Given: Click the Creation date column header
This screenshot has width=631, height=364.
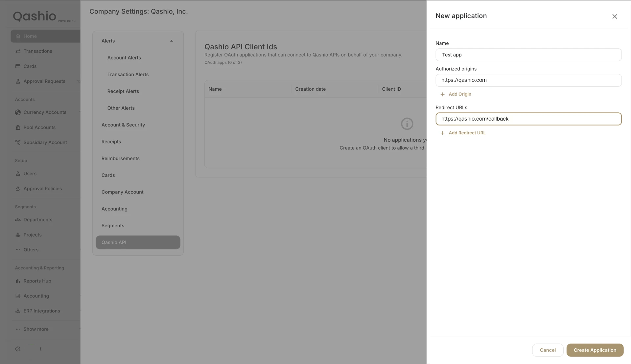Looking at the screenshot, I should (x=310, y=89).
